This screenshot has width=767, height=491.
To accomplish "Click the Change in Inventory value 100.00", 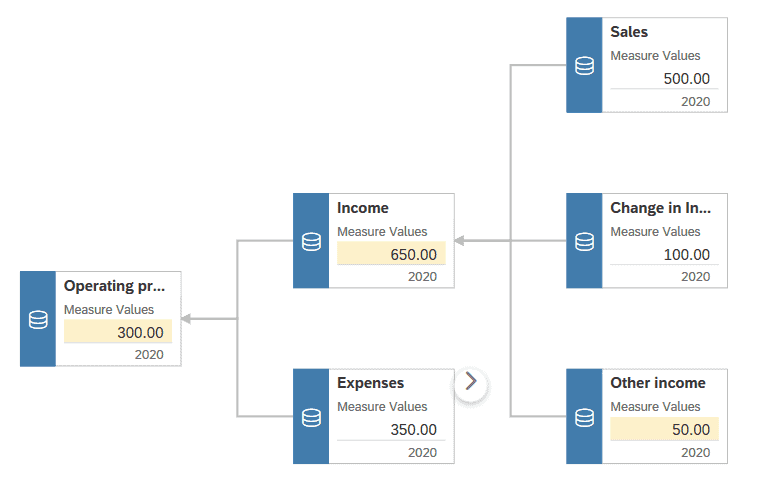I will (686, 255).
